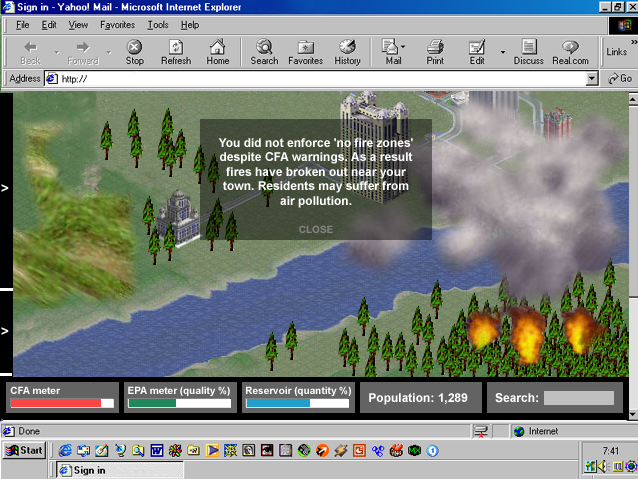Screen dimensions: 638x479
Task: Click the EPA meter green bar
Action: [x=152, y=403]
